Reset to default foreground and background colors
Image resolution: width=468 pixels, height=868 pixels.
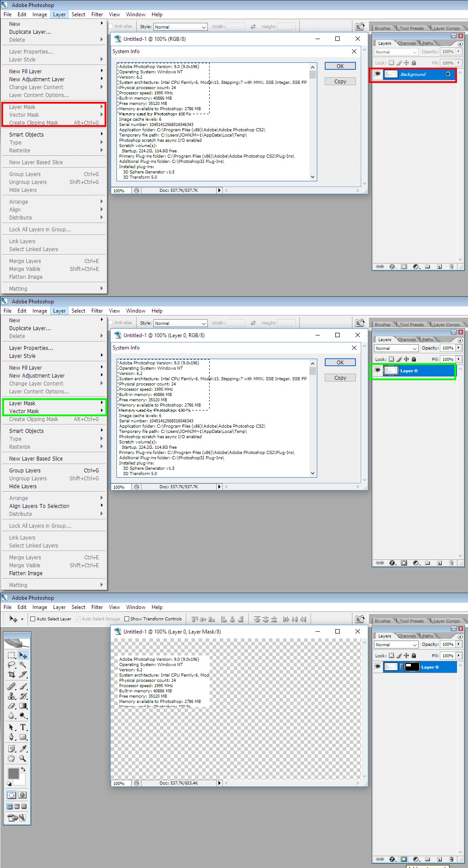pyautogui.click(x=9, y=784)
